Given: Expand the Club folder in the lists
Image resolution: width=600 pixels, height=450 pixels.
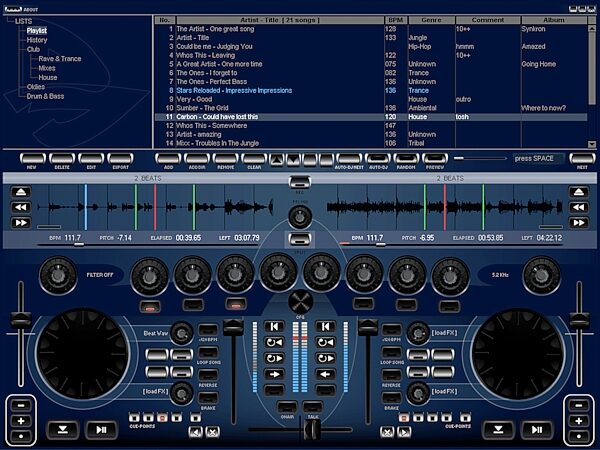Looking at the screenshot, I should click(33, 49).
